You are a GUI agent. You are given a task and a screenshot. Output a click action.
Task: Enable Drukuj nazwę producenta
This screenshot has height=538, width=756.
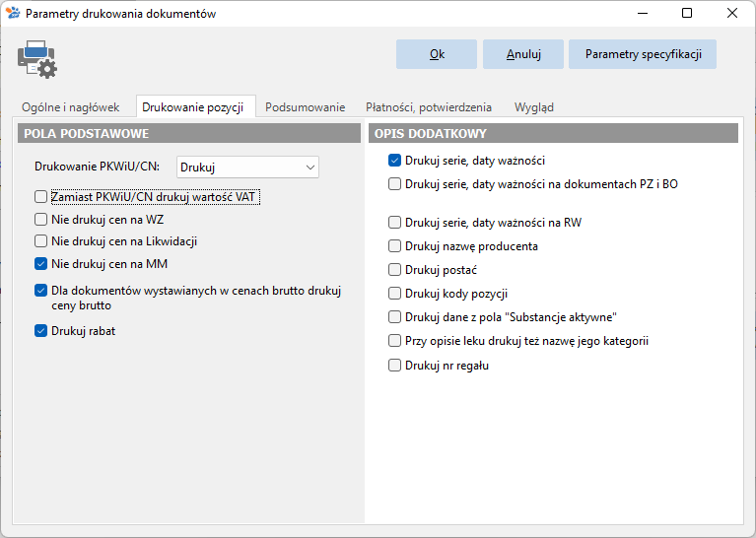click(x=394, y=246)
